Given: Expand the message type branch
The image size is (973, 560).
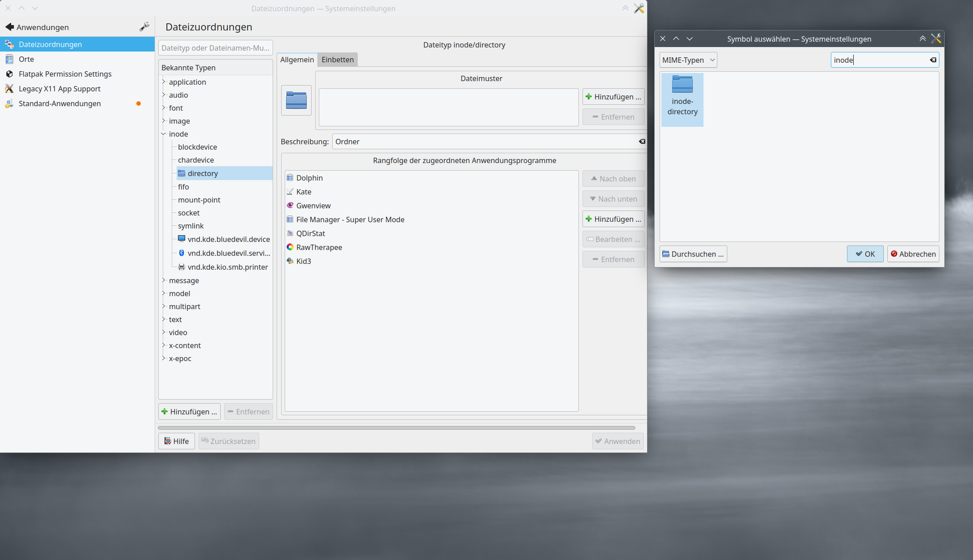Looking at the screenshot, I should click(x=164, y=280).
